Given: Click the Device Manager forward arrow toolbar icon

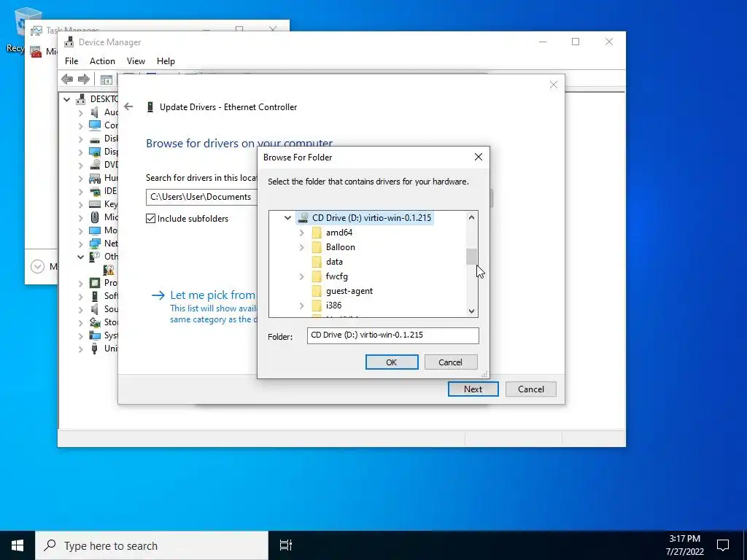Looking at the screenshot, I should click(84, 79).
